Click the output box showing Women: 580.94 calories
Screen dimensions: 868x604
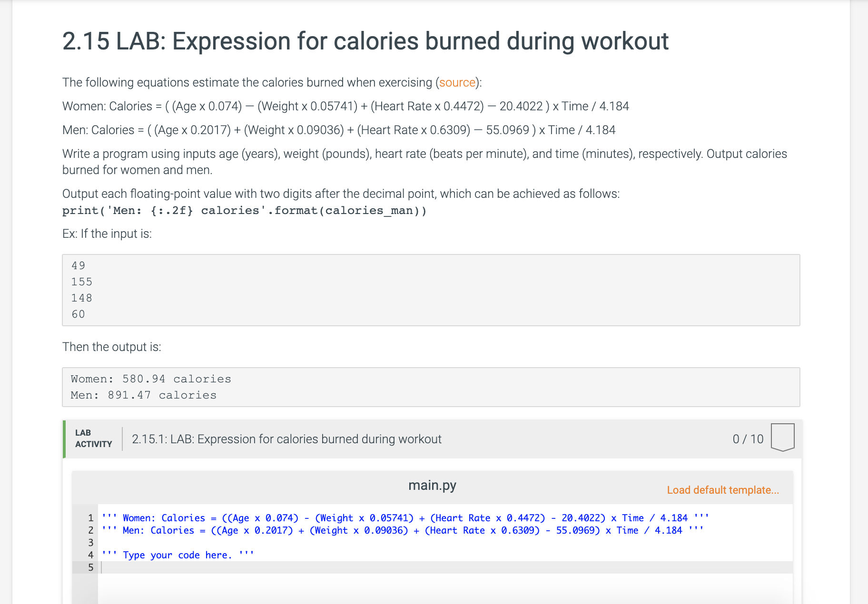coord(150,379)
